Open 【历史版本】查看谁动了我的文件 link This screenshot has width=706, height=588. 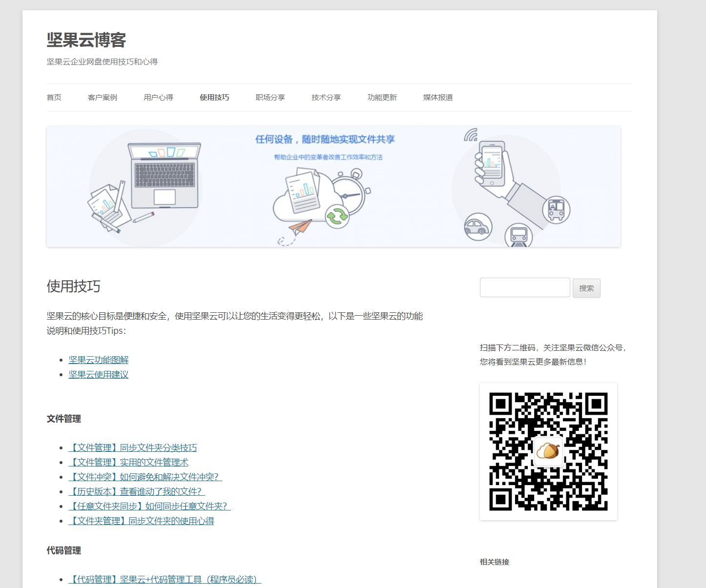point(137,491)
